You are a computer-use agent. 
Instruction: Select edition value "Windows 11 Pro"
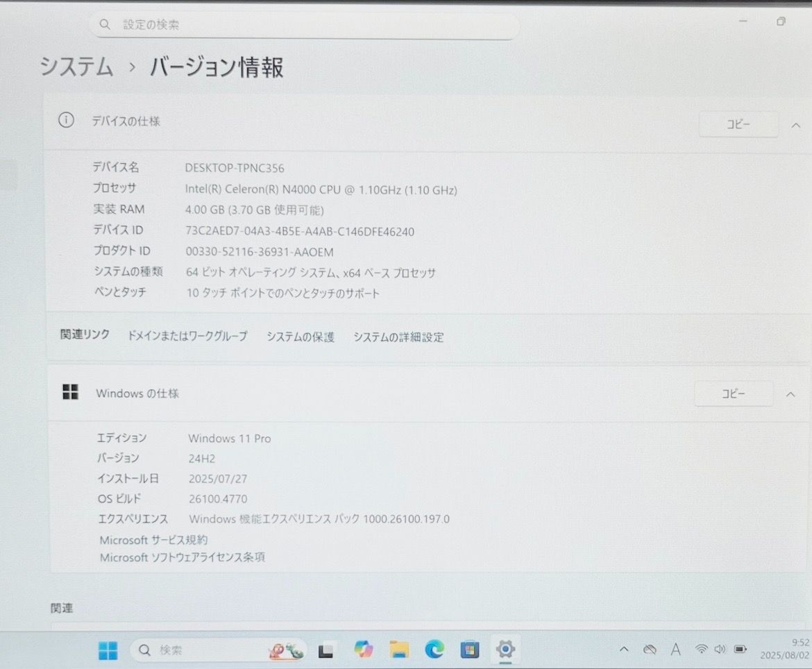click(230, 439)
